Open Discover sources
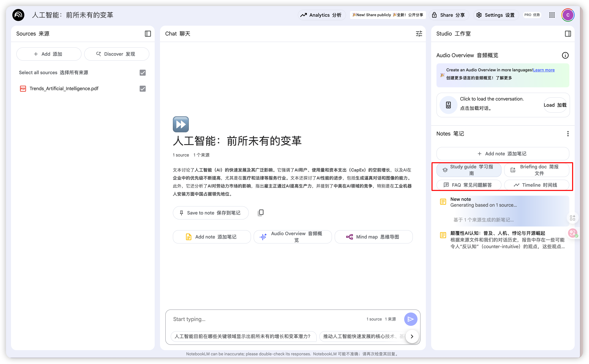Viewport: 589px width, 364px height. pyautogui.click(x=116, y=54)
